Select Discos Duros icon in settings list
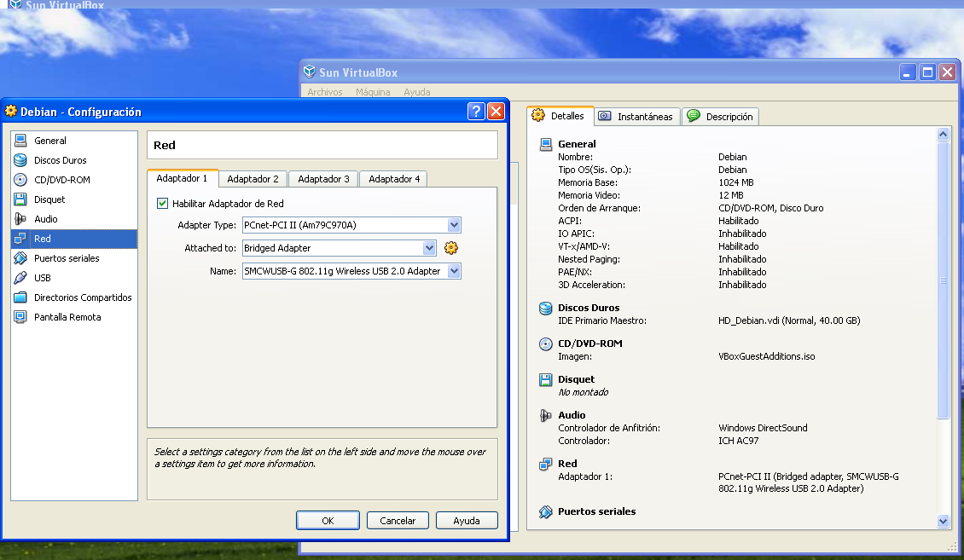The image size is (964, 560). tap(20, 160)
